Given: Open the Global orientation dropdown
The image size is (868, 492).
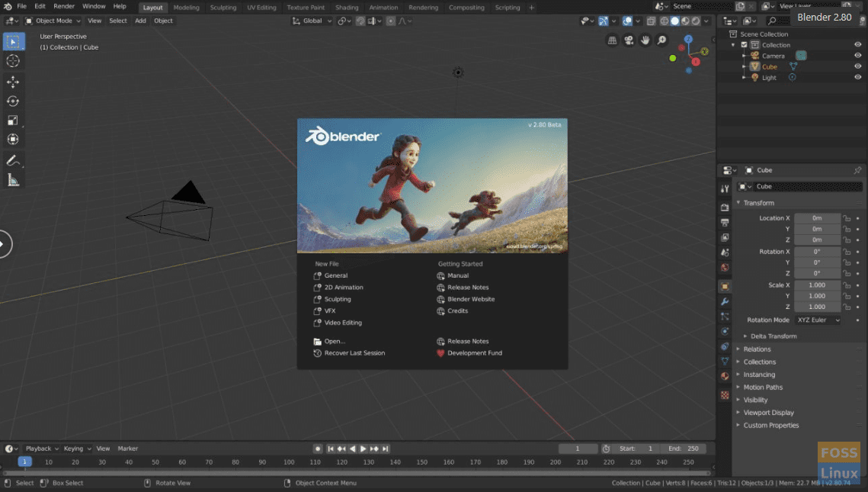Looking at the screenshot, I should (312, 21).
